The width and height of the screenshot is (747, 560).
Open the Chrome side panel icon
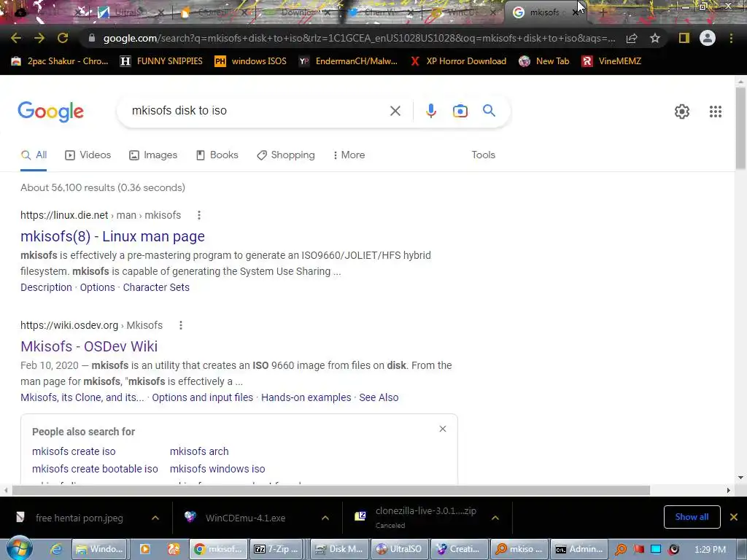[x=684, y=38]
